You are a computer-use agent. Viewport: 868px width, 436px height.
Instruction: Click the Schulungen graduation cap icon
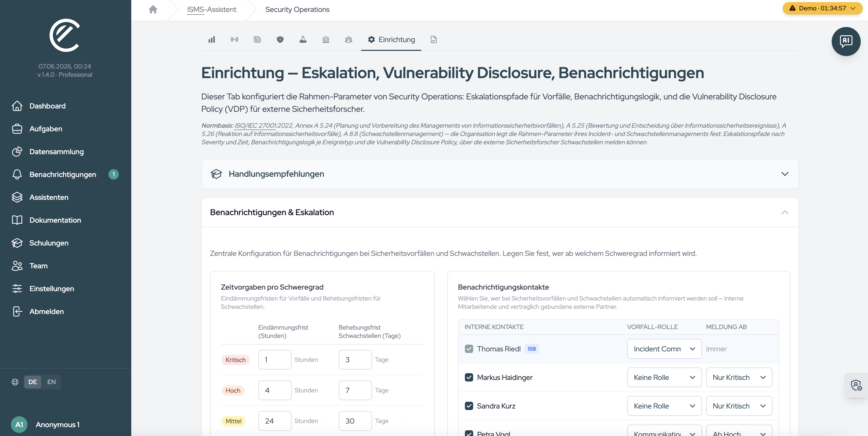click(x=17, y=243)
